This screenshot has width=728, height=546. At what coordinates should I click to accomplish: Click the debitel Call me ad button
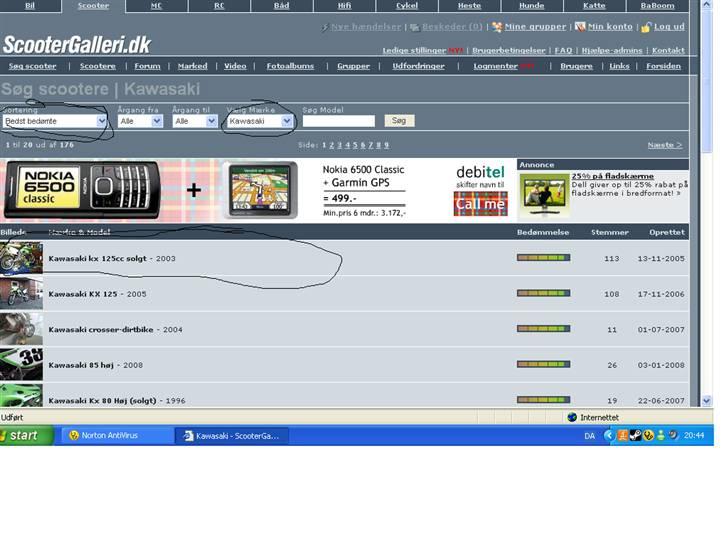pos(480,204)
